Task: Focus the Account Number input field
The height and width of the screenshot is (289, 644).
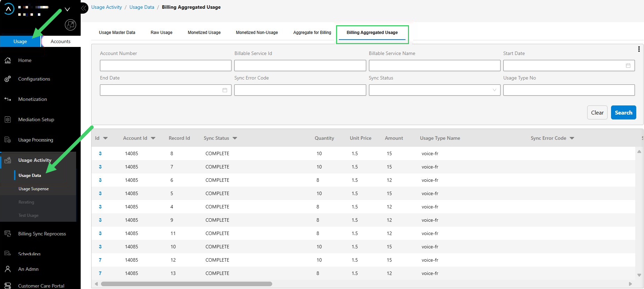Action: (x=166, y=66)
